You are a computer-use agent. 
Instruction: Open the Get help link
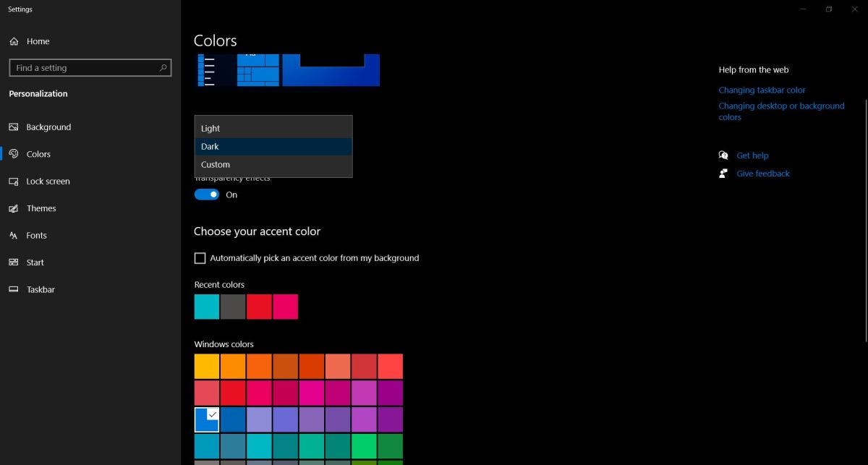click(752, 155)
